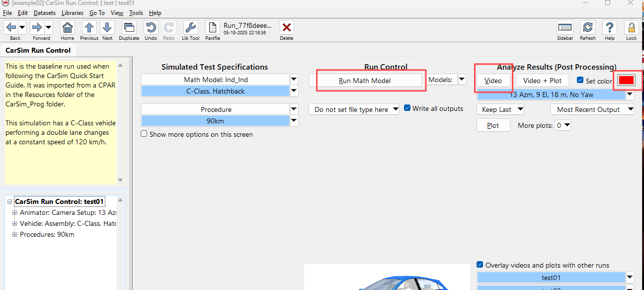Viewport: 644px width, 290px height.
Task: Open the Go To menu
Action: [x=97, y=13]
